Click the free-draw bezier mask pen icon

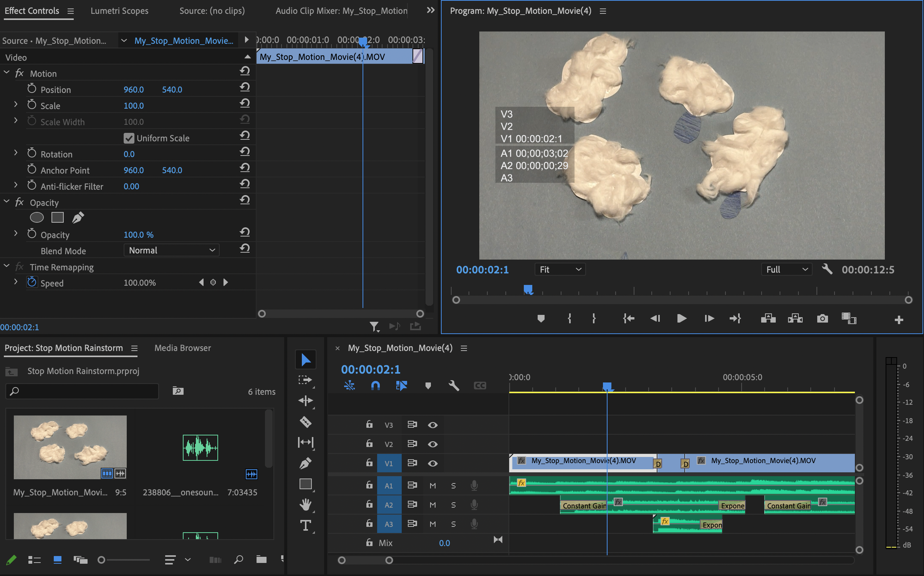pyautogui.click(x=78, y=218)
